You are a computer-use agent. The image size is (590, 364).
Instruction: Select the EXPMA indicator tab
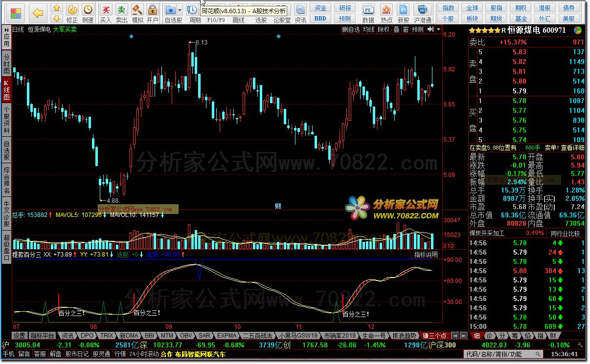(x=227, y=336)
